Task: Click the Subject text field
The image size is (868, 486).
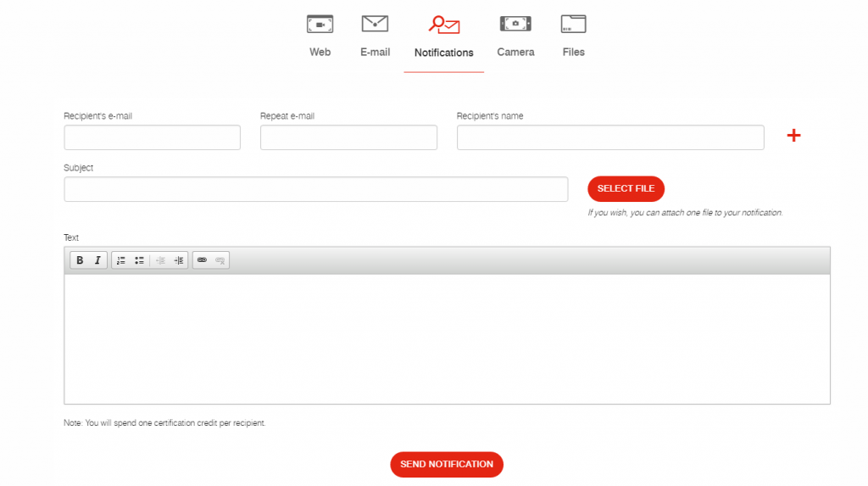Action: click(x=315, y=189)
